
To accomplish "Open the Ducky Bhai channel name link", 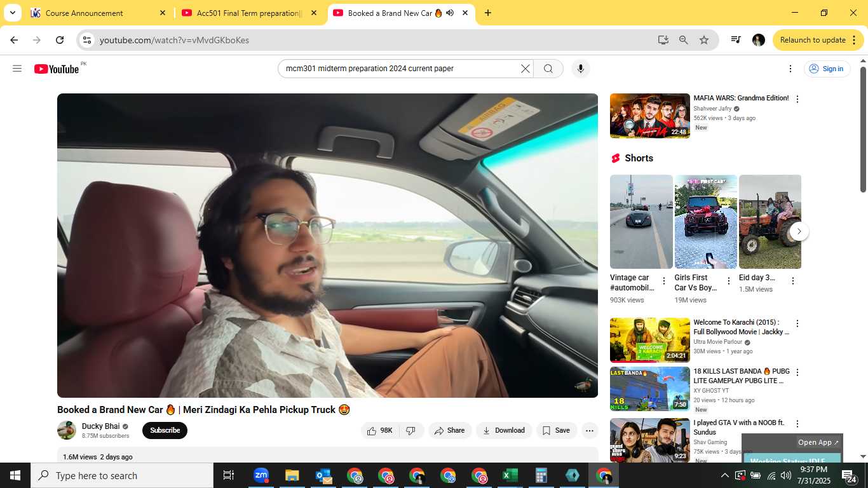I will (x=100, y=426).
